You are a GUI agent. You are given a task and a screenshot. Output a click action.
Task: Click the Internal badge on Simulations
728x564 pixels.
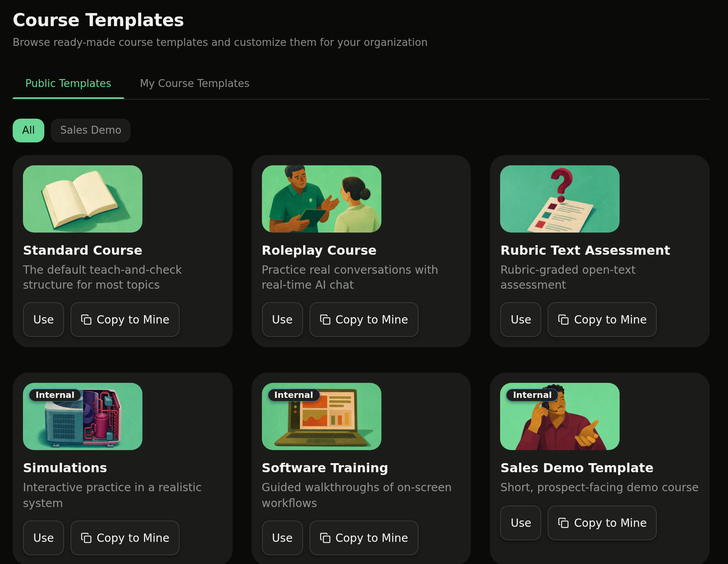tap(55, 395)
